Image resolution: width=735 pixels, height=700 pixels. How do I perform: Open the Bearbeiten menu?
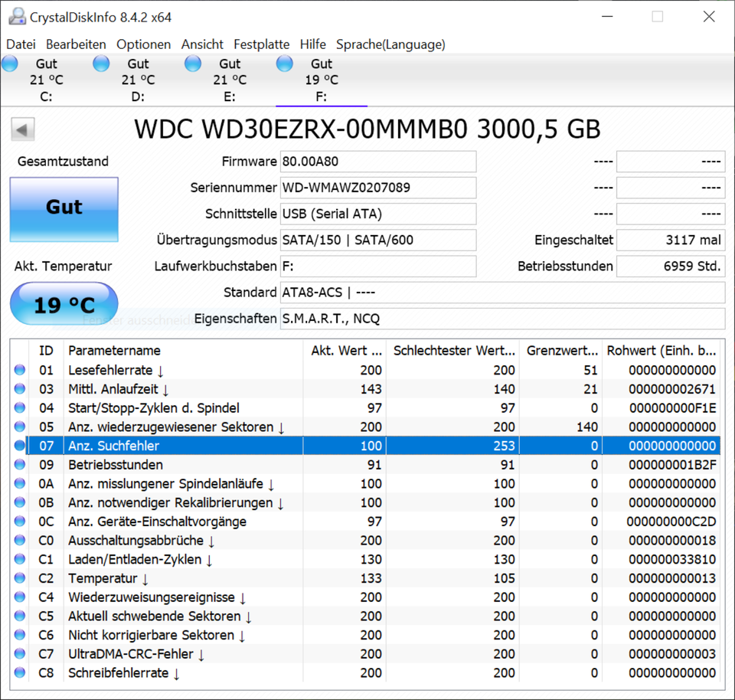click(x=76, y=44)
